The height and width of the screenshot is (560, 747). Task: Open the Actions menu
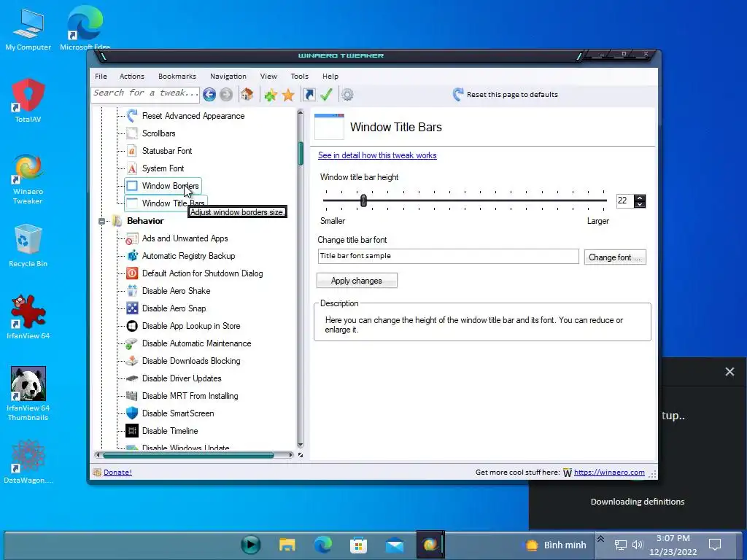132,76
